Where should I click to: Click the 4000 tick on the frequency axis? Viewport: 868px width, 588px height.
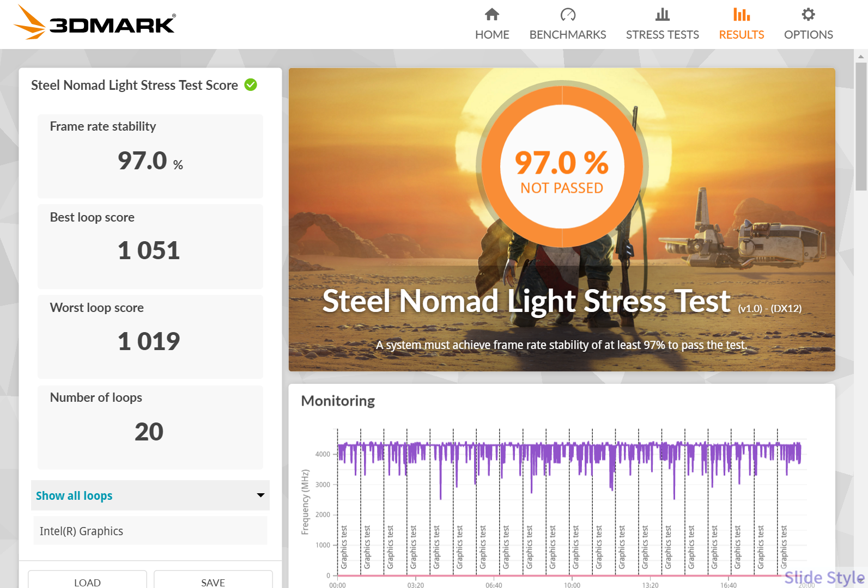click(323, 454)
